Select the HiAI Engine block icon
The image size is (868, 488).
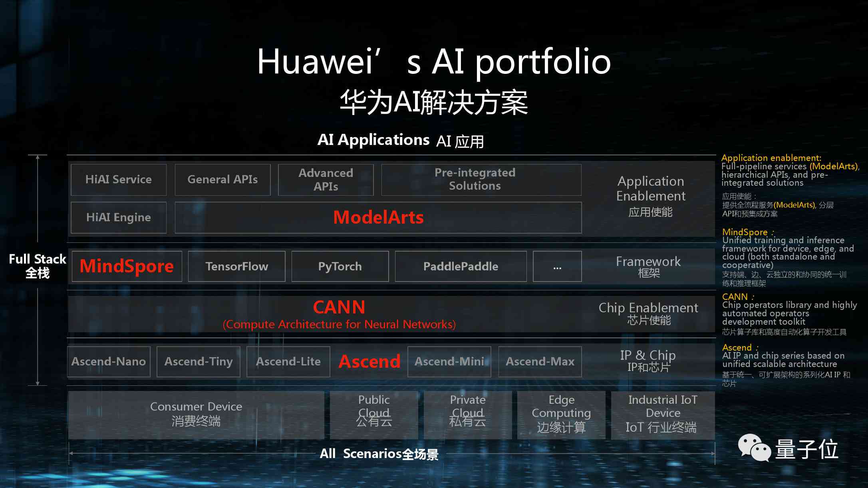point(118,217)
